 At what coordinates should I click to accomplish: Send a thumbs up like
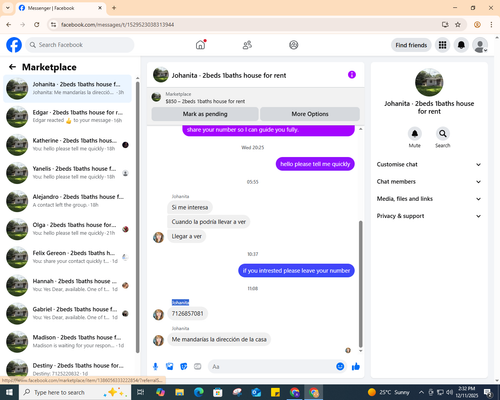point(356,367)
